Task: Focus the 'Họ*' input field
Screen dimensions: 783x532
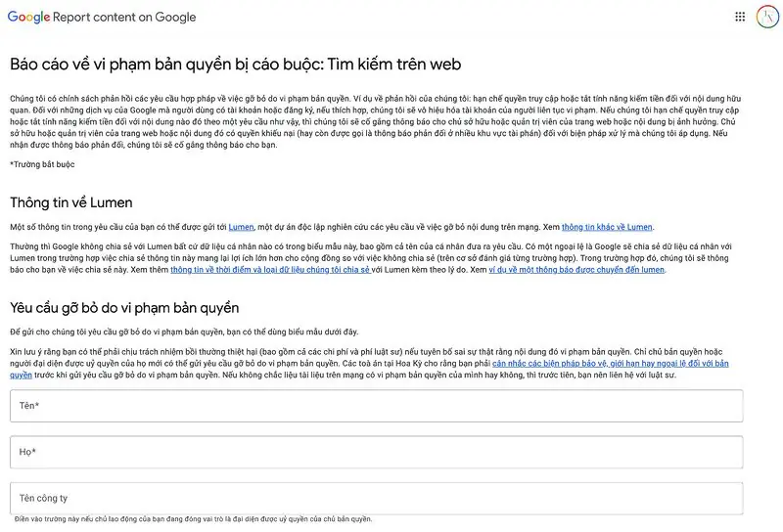Action: 377,452
